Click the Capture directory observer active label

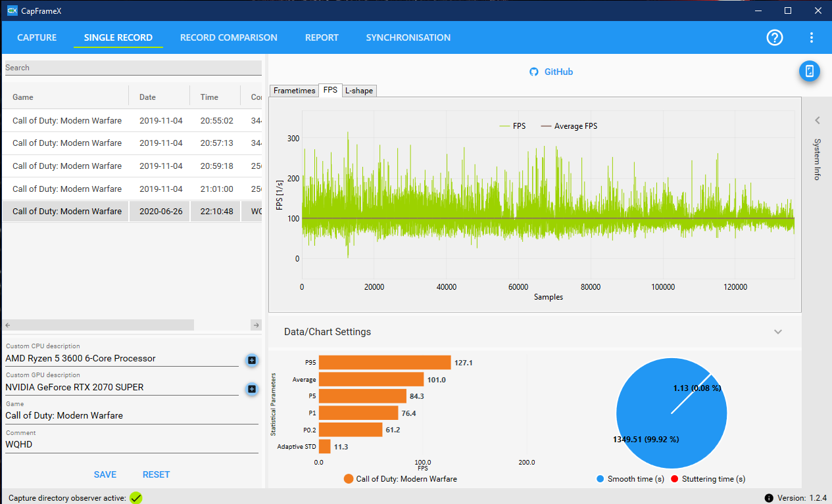(67, 498)
